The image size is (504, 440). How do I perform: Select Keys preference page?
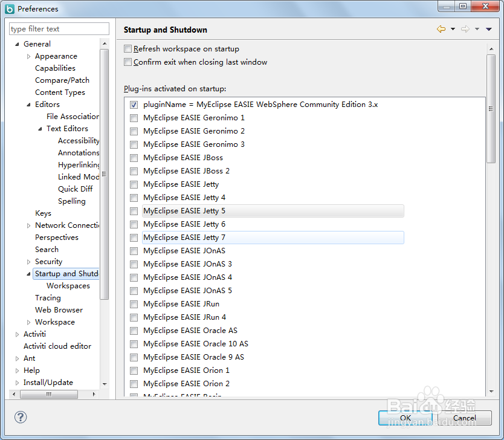click(43, 213)
